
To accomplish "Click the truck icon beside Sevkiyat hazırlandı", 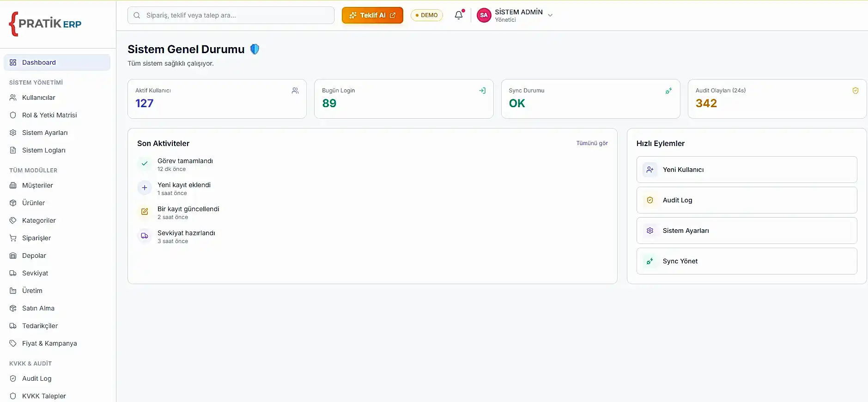I will pos(145,236).
